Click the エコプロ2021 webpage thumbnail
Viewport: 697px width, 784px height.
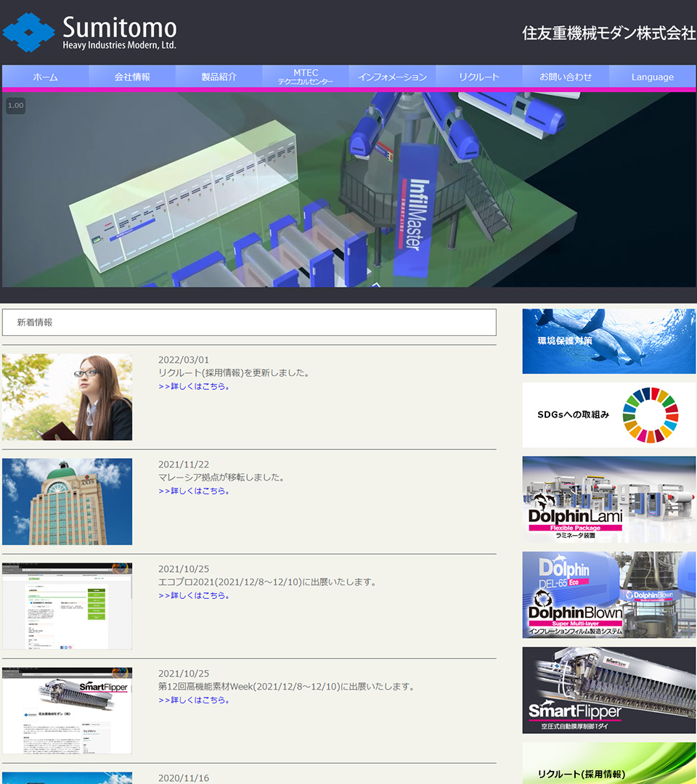(x=67, y=606)
